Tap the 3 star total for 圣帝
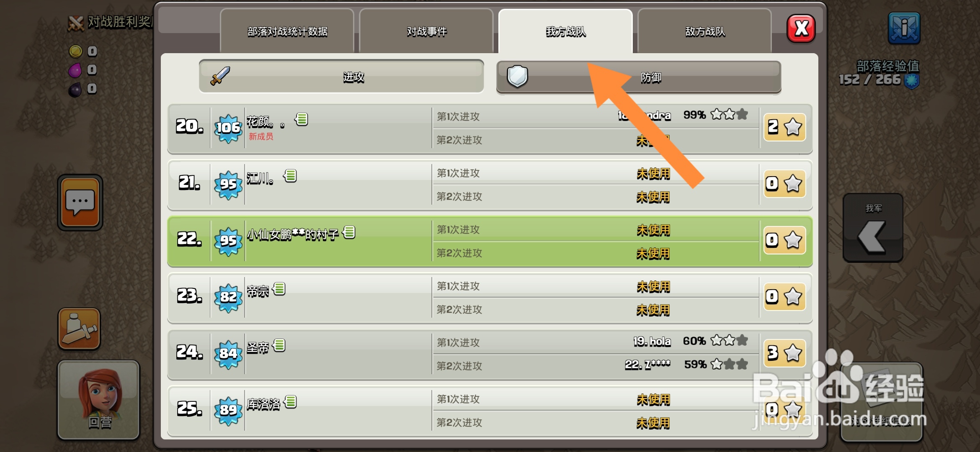The height and width of the screenshot is (452, 980). click(x=784, y=353)
